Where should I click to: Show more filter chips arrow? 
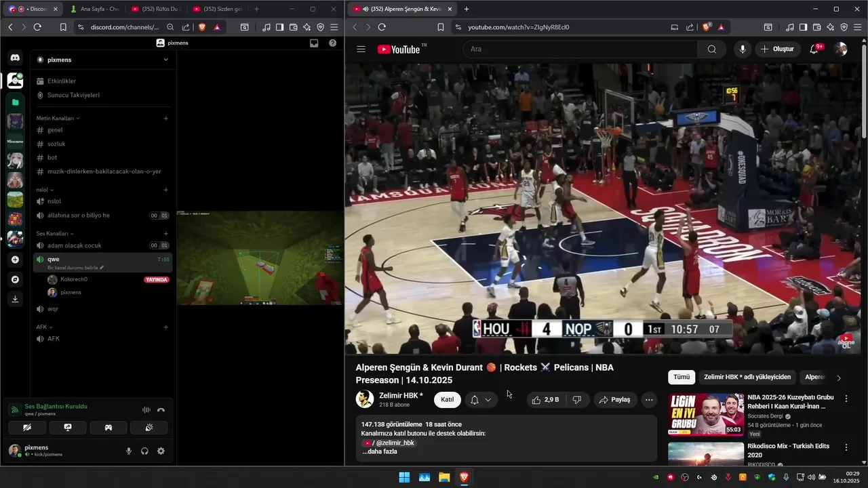pos(839,378)
